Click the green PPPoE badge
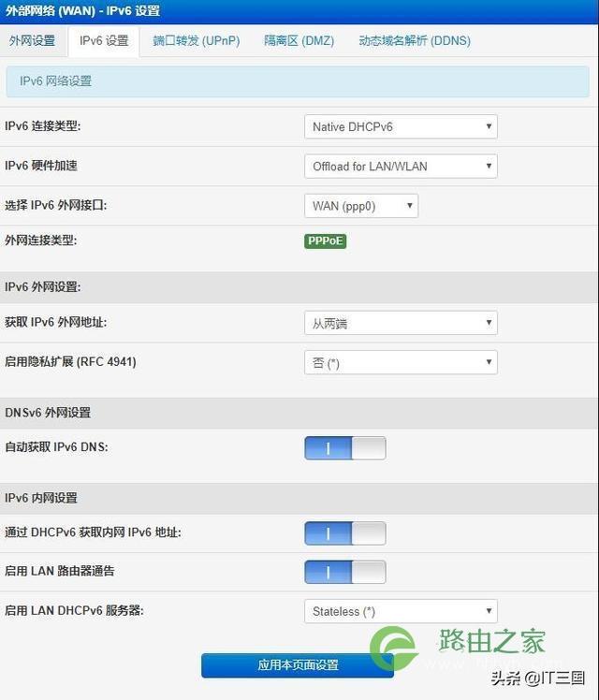Screen dimensions: 599x700 pos(325,241)
